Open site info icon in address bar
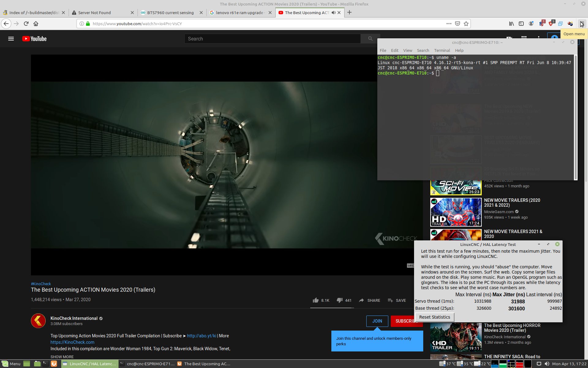The height and width of the screenshot is (368, 588). coord(82,24)
